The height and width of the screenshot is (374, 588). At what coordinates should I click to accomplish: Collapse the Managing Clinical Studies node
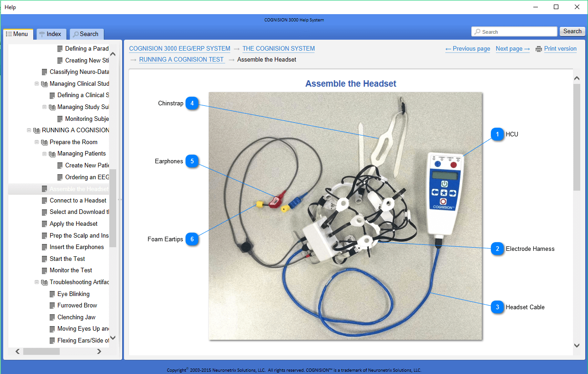coord(36,84)
